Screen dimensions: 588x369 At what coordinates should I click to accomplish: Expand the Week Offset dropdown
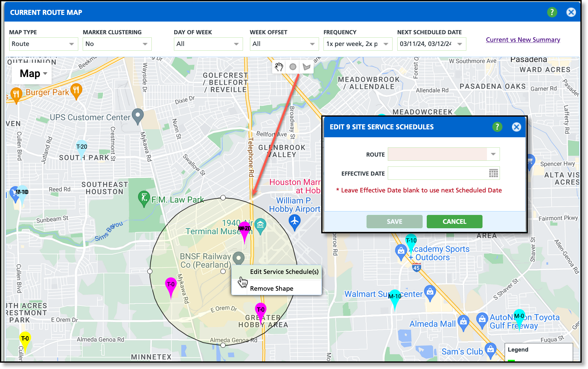click(284, 44)
